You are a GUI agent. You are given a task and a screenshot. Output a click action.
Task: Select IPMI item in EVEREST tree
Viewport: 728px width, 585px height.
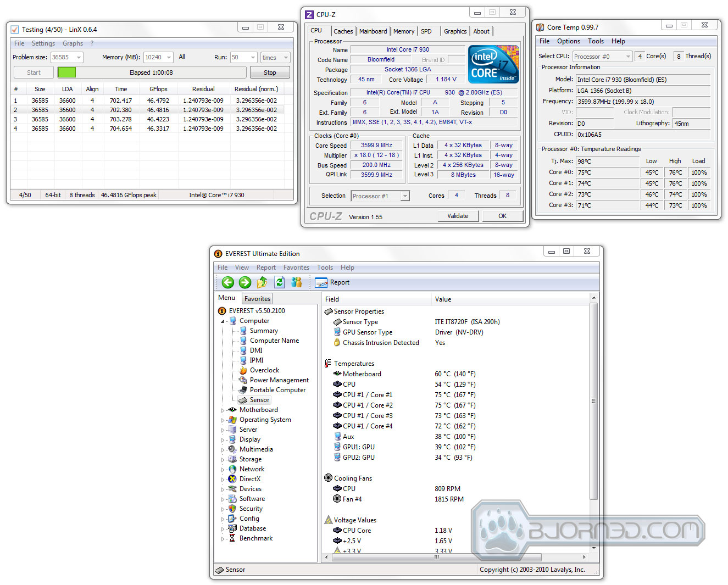[257, 360]
